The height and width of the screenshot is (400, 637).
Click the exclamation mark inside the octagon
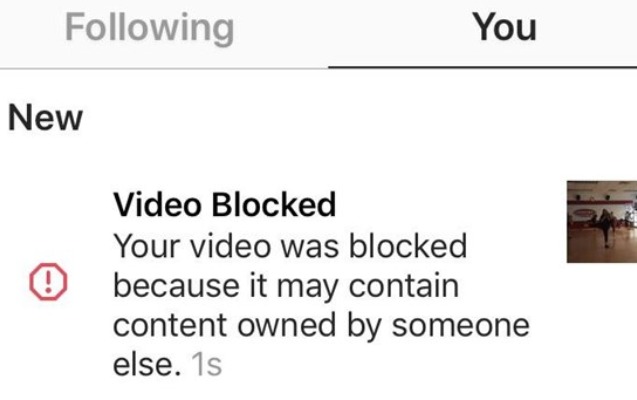48,281
